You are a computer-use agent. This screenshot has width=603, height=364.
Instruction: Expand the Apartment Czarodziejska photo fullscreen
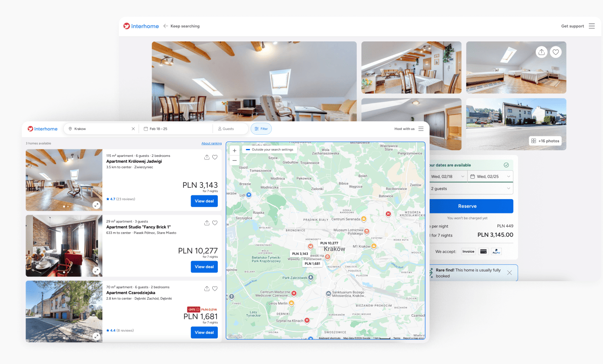tap(96, 336)
